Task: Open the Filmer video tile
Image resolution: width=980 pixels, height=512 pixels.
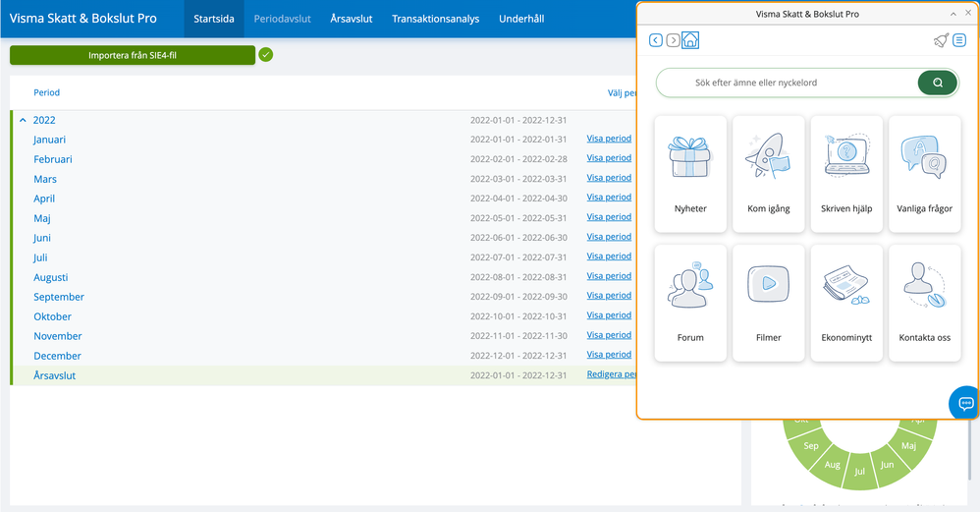Action: point(768,303)
